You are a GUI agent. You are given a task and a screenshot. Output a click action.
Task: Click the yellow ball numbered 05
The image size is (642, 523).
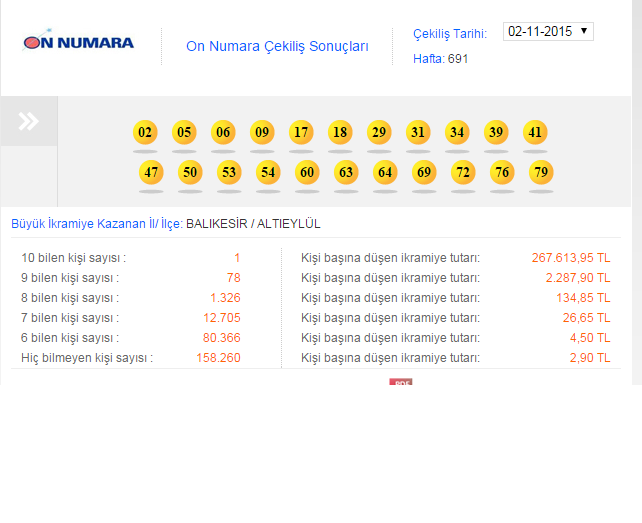(x=184, y=132)
